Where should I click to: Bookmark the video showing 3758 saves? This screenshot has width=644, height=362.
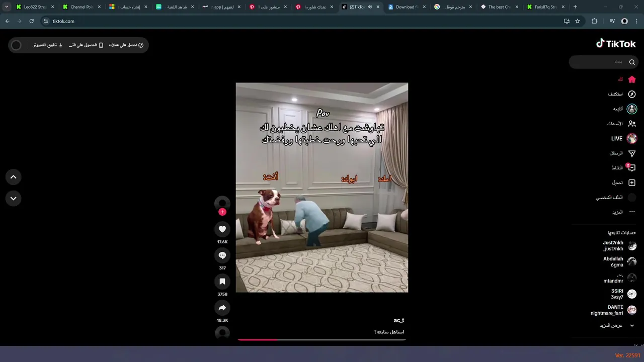tap(222, 282)
